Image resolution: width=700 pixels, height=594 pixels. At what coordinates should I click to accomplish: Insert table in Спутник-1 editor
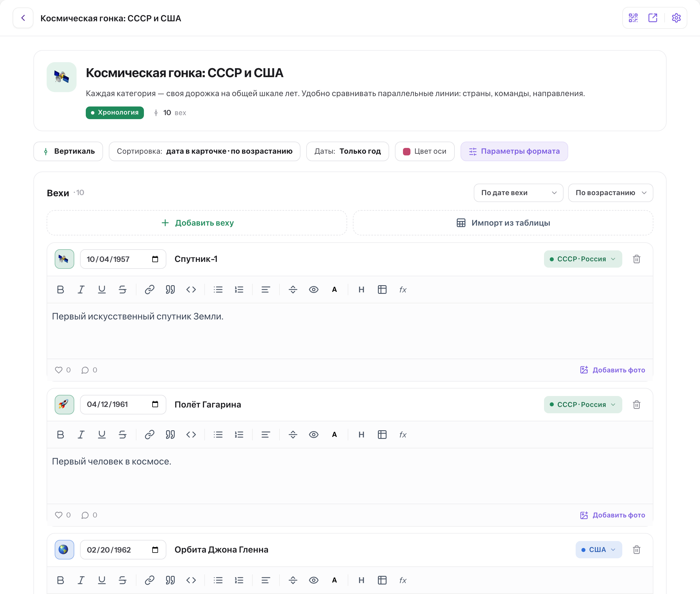coord(382,290)
